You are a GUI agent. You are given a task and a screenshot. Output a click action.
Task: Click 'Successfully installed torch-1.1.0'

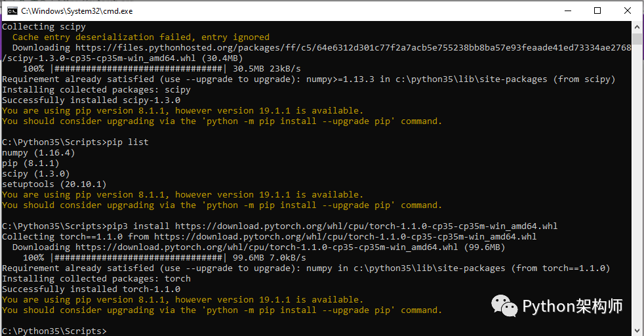tap(91, 289)
